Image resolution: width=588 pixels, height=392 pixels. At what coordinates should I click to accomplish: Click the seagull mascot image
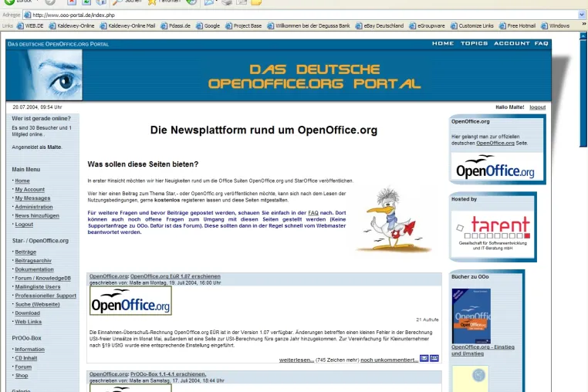tap(392, 218)
